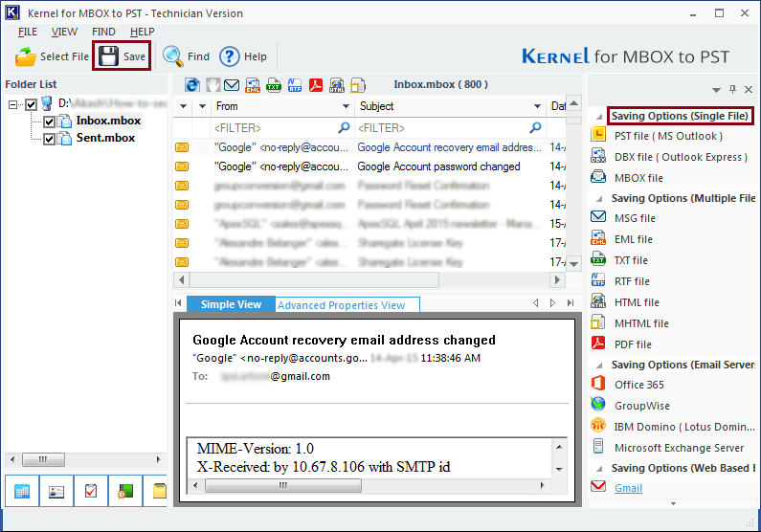Click the MSG envelope icon above mail list
This screenshot has width=761, height=532.
click(232, 85)
